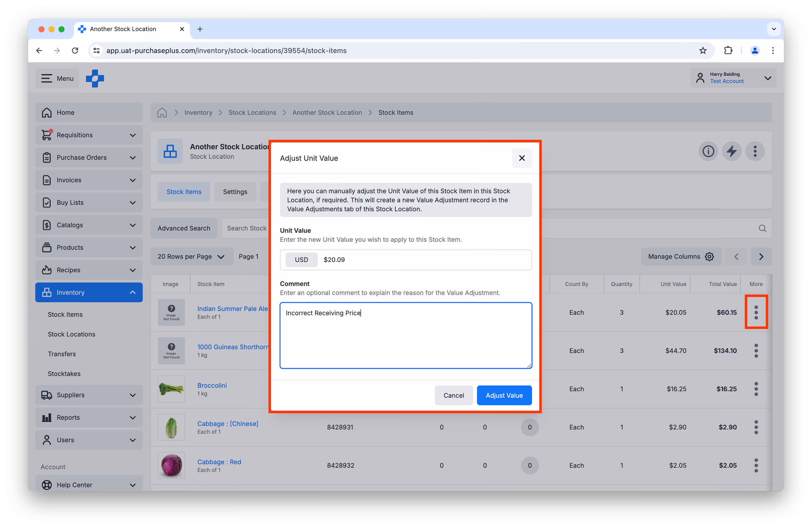Open Broccolini row more options
This screenshot has height=528, width=812.
[756, 389]
